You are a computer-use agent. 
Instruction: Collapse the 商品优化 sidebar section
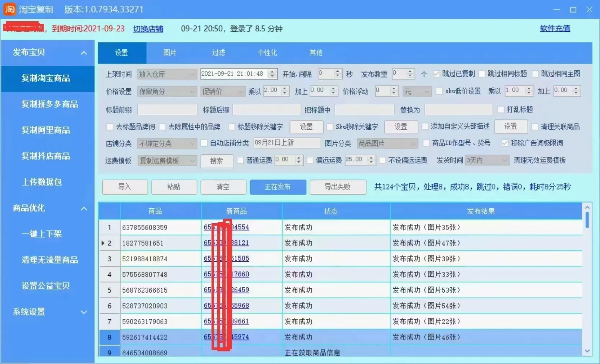point(84,209)
